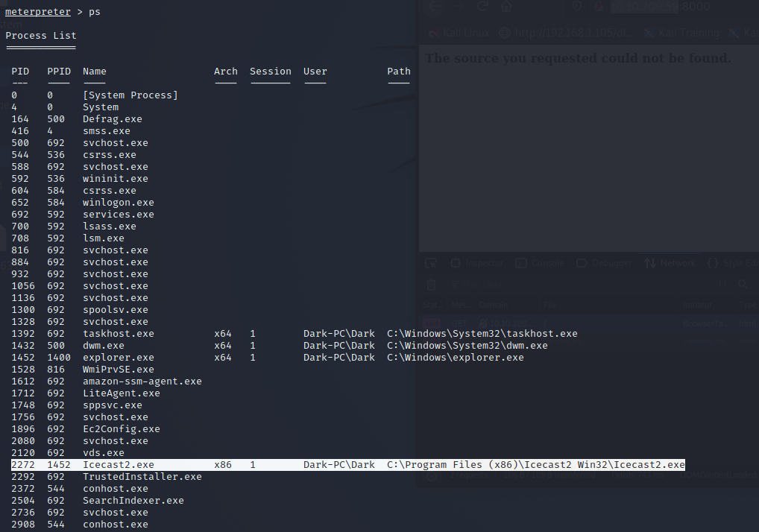Click the highlighted Icecast2.exe process row

347,465
